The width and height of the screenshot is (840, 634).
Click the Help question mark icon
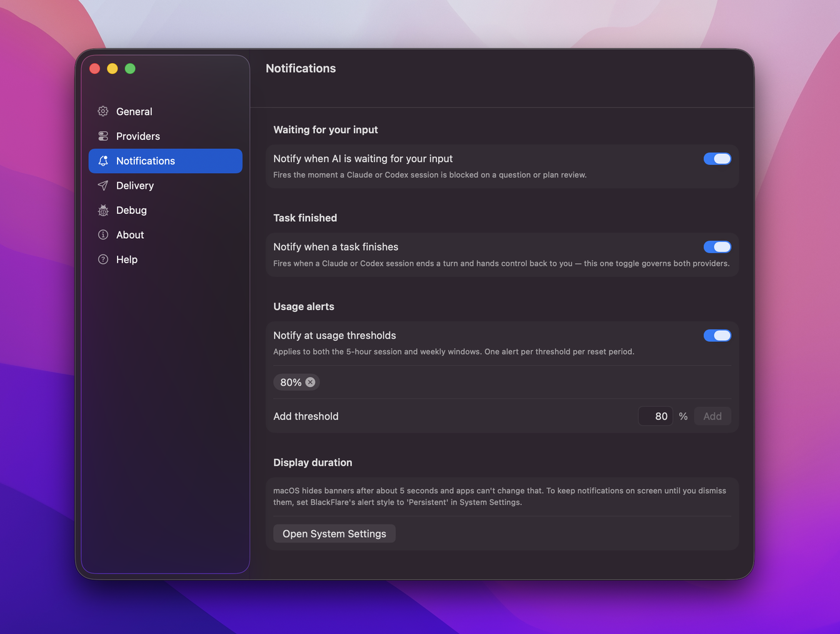pyautogui.click(x=103, y=259)
